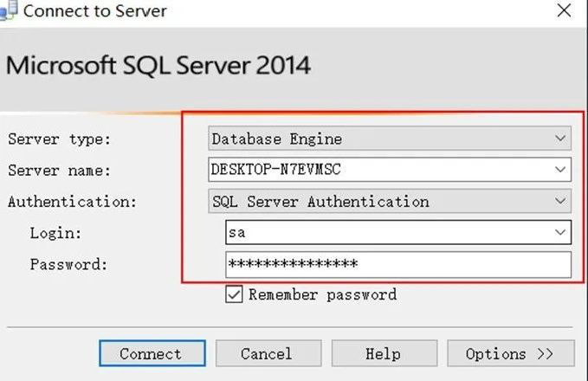Open the Authentication dropdown
Viewport: 588px width, 381px height.
(x=561, y=202)
